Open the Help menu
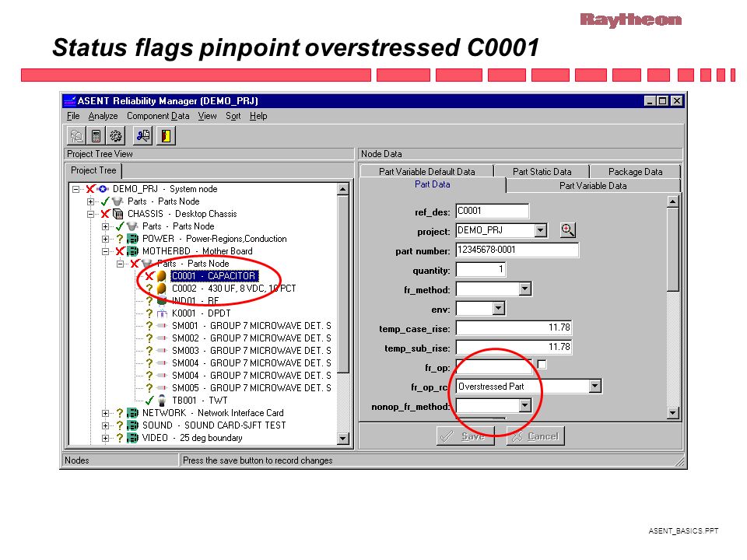Image resolution: width=747 pixels, height=560 pixels. point(258,116)
